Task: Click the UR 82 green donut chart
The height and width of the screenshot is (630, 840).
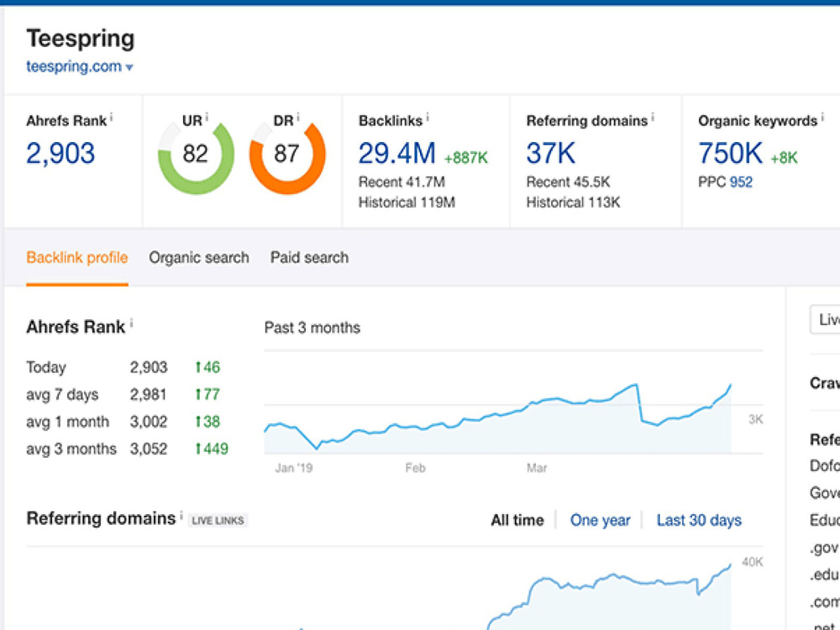Action: 196,157
